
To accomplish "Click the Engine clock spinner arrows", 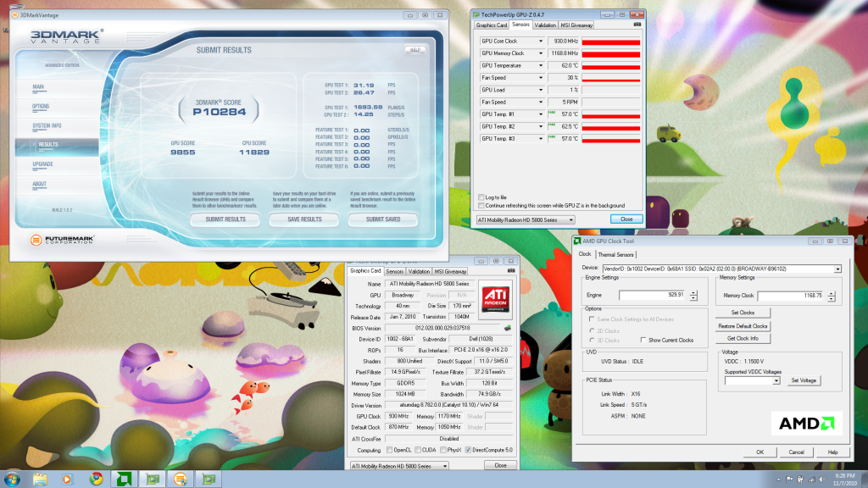I will [693, 296].
